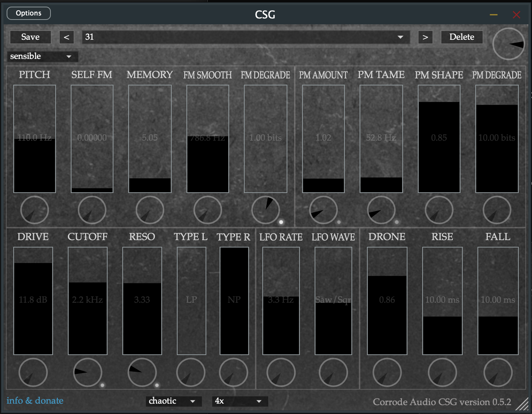Image resolution: width=532 pixels, height=414 pixels.
Task: Open the 4x oversampling dropdown
Action: pyautogui.click(x=239, y=401)
